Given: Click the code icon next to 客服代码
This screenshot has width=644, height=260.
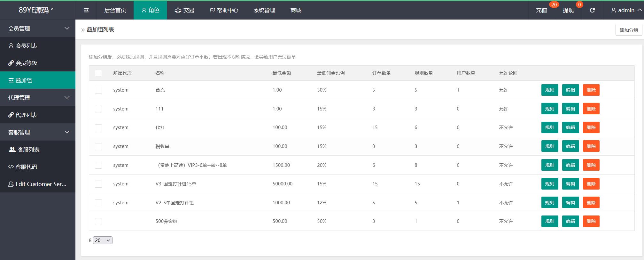Looking at the screenshot, I should (x=11, y=167).
